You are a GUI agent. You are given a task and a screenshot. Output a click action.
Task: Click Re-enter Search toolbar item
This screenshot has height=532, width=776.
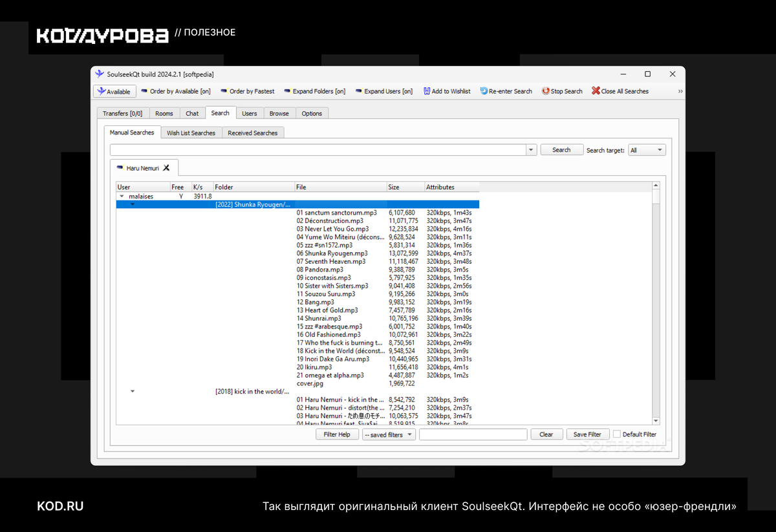(506, 92)
